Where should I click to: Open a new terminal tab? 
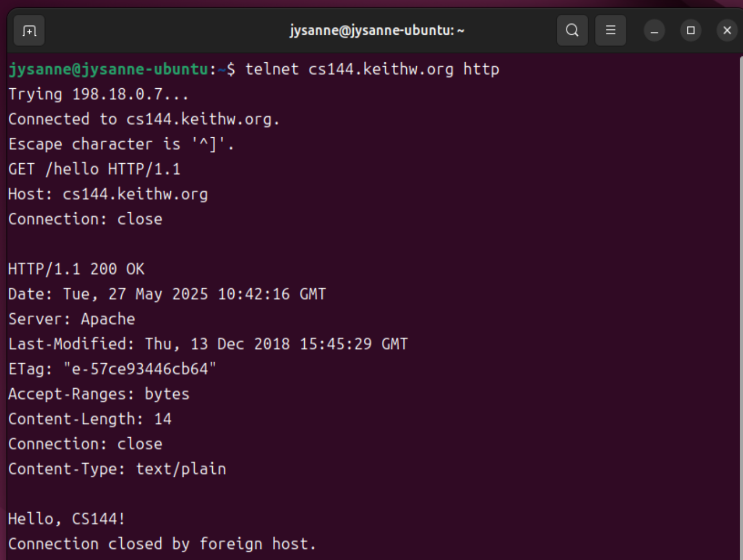click(x=29, y=31)
